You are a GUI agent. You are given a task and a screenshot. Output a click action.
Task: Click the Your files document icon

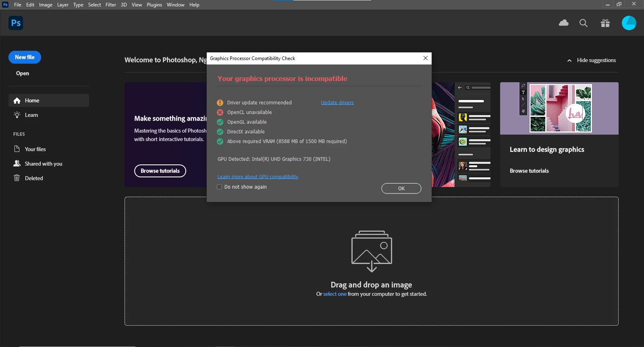[17, 149]
